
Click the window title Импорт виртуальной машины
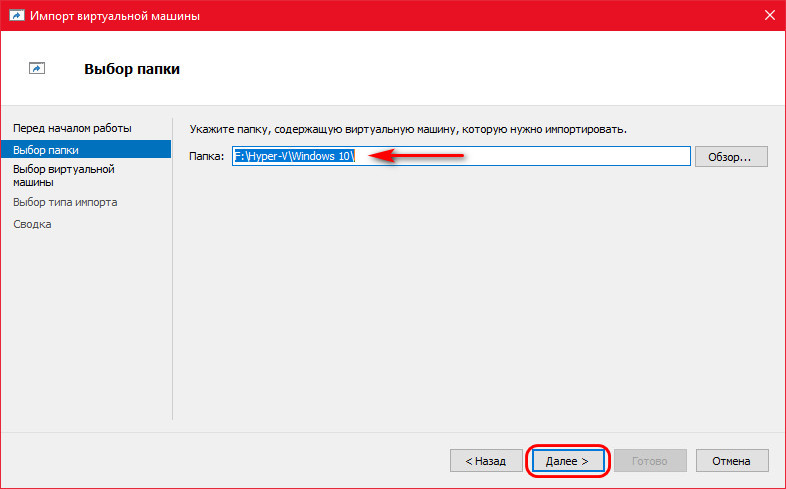[x=115, y=16]
